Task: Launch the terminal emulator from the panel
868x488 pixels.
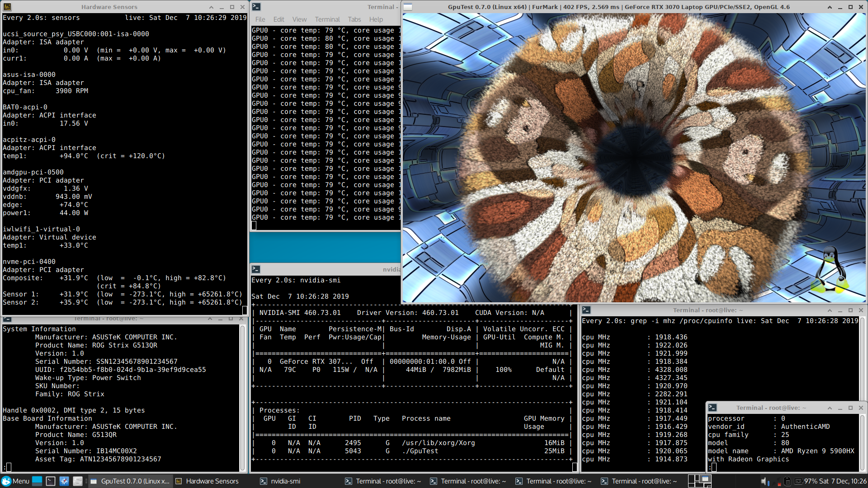Action: pyautogui.click(x=51, y=481)
